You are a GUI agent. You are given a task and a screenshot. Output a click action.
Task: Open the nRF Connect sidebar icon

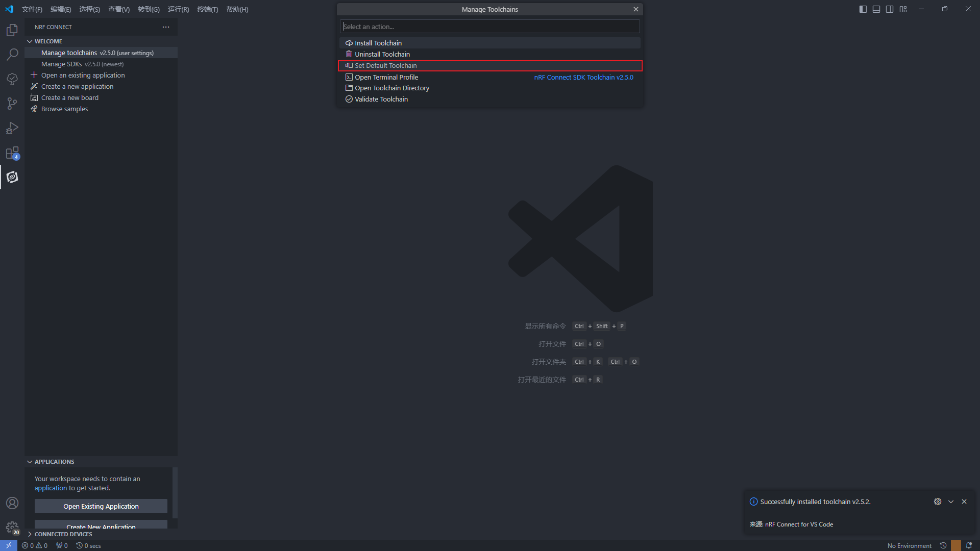coord(12,177)
